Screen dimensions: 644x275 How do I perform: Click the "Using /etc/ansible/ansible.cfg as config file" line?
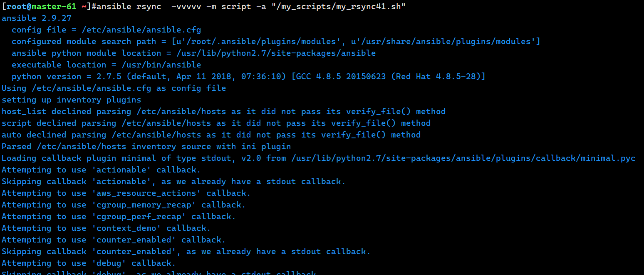[114, 88]
